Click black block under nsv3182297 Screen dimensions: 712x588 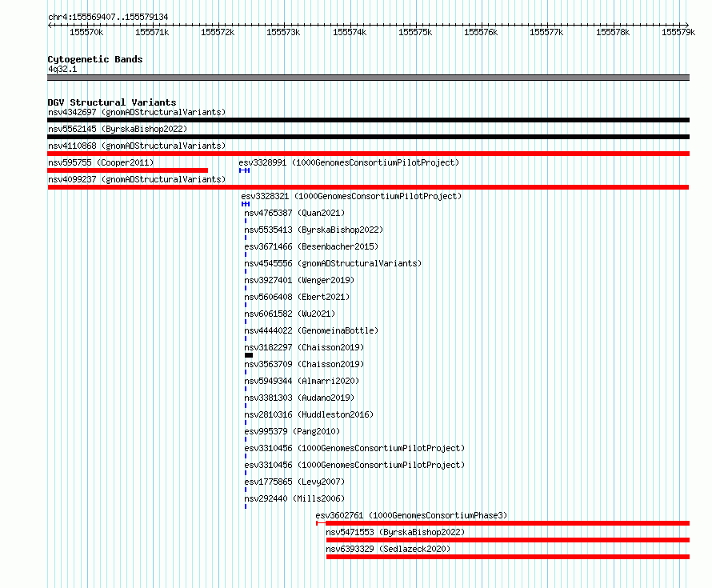249,355
